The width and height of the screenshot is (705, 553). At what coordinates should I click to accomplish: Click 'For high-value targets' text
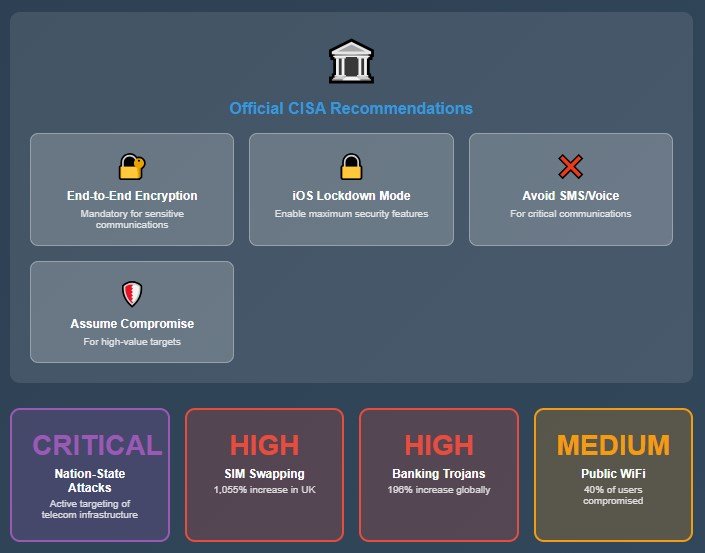pyautogui.click(x=132, y=342)
